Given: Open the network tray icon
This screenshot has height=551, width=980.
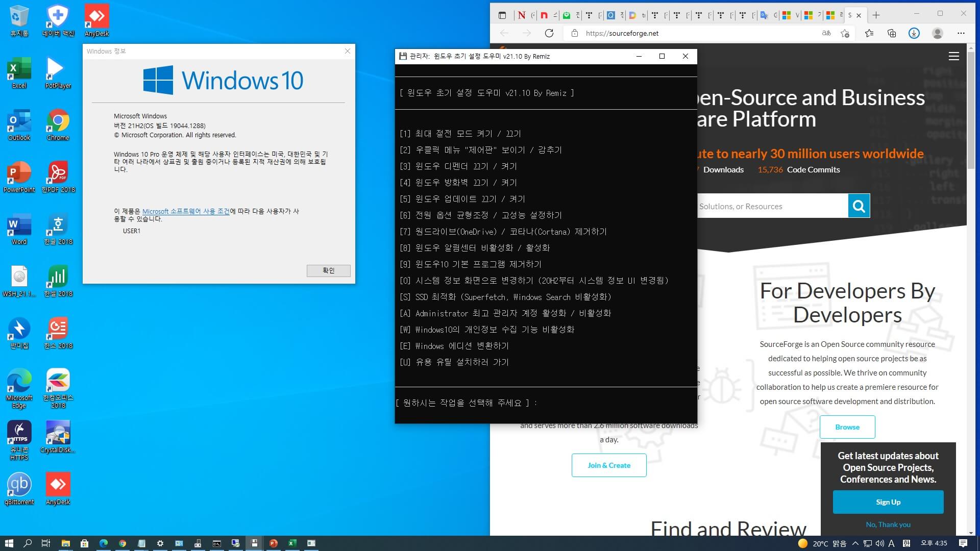Looking at the screenshot, I should point(868,543).
